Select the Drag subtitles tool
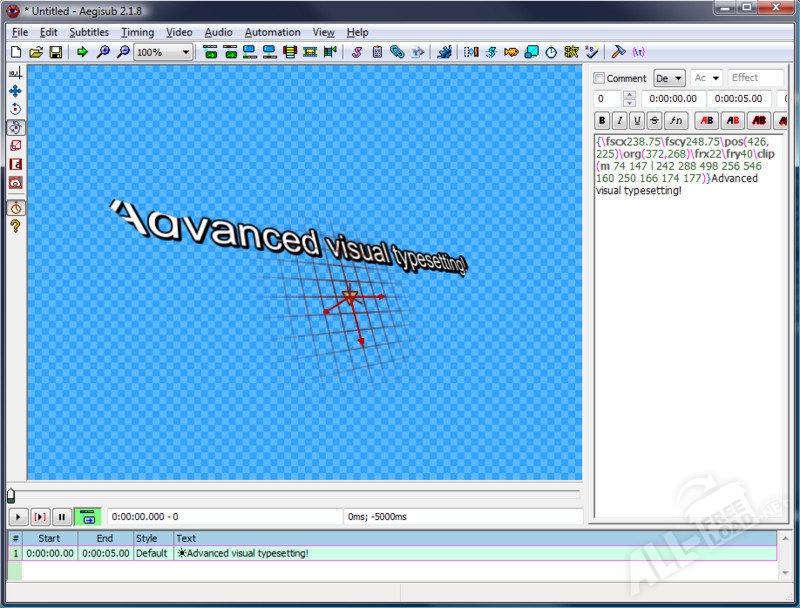This screenshot has height=608, width=800. coord(15,91)
